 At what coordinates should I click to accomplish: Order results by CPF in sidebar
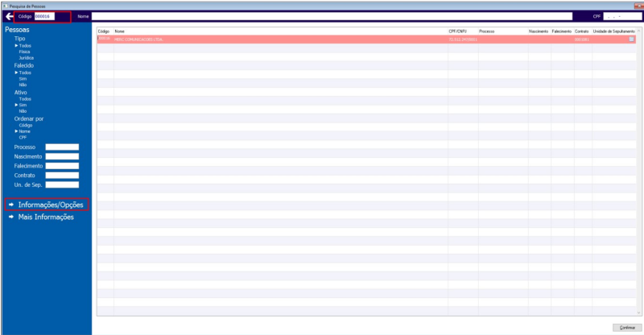[23, 137]
